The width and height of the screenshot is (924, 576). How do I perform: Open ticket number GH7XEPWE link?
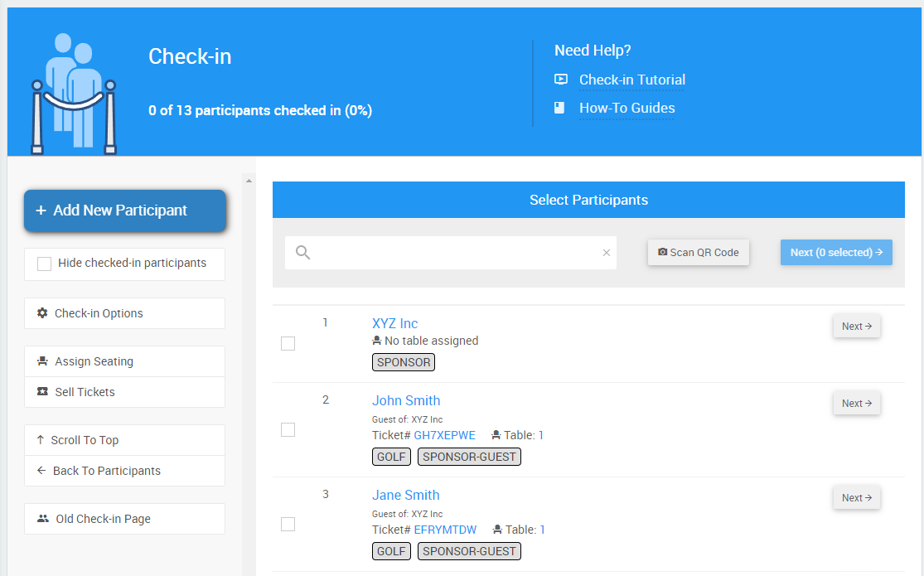pos(444,435)
